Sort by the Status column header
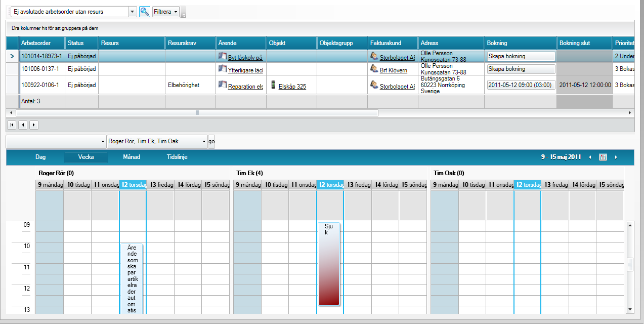Screen dimensions: 644x324 tap(82, 43)
